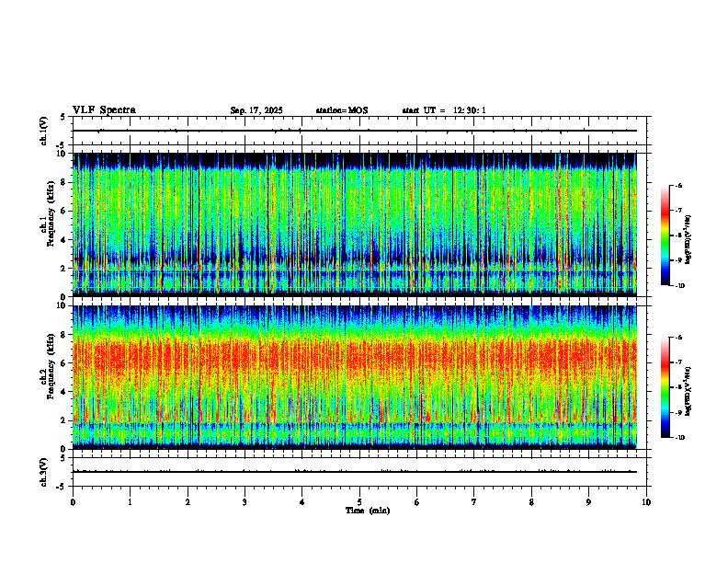Click the "ch.1(V)" axis label of the top waveform
This screenshot has width=728, height=563.
point(43,131)
